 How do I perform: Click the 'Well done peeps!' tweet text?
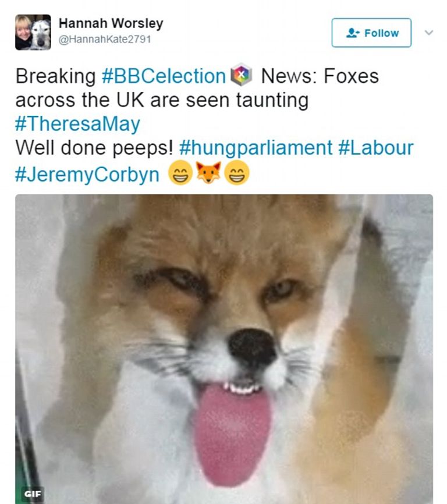(94, 148)
